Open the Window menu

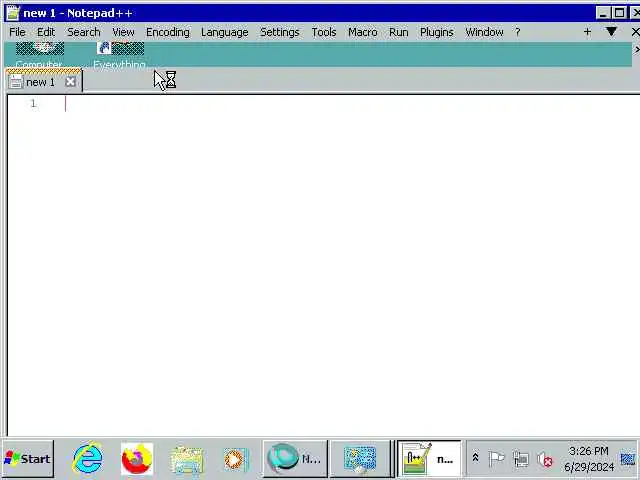point(484,32)
